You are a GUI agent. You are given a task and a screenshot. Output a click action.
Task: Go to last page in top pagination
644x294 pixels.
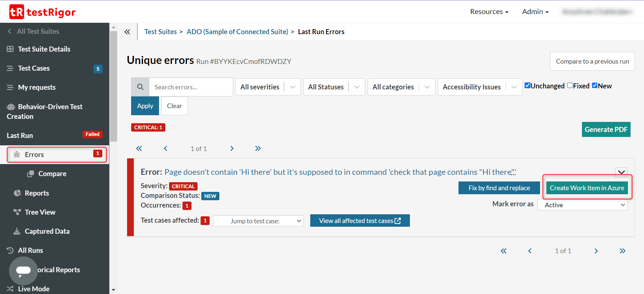tap(258, 148)
